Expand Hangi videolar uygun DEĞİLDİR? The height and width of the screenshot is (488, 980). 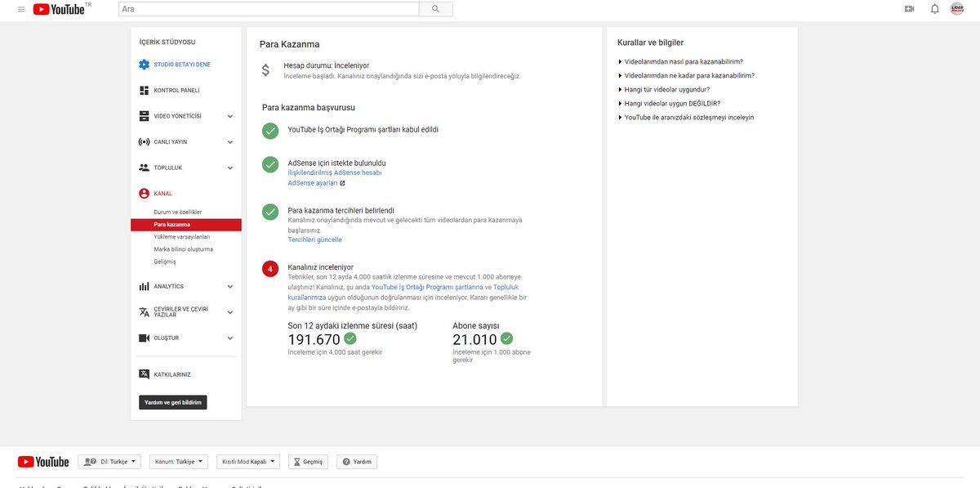(x=670, y=103)
